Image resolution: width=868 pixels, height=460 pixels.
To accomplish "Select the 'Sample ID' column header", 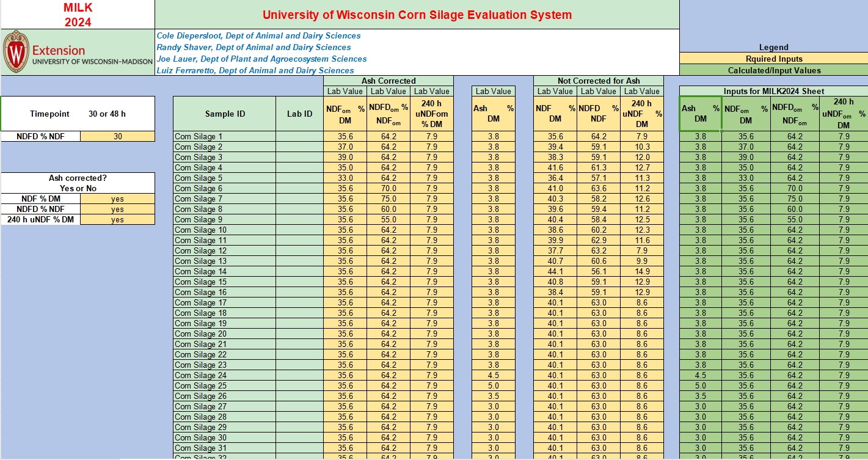I will (225, 114).
